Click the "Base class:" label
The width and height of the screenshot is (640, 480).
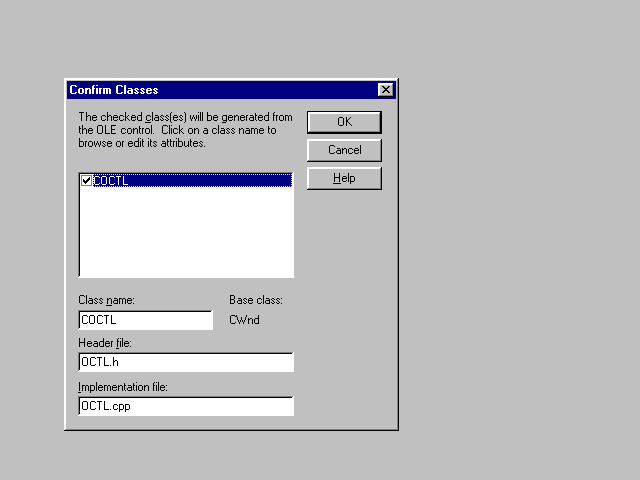tap(256, 300)
